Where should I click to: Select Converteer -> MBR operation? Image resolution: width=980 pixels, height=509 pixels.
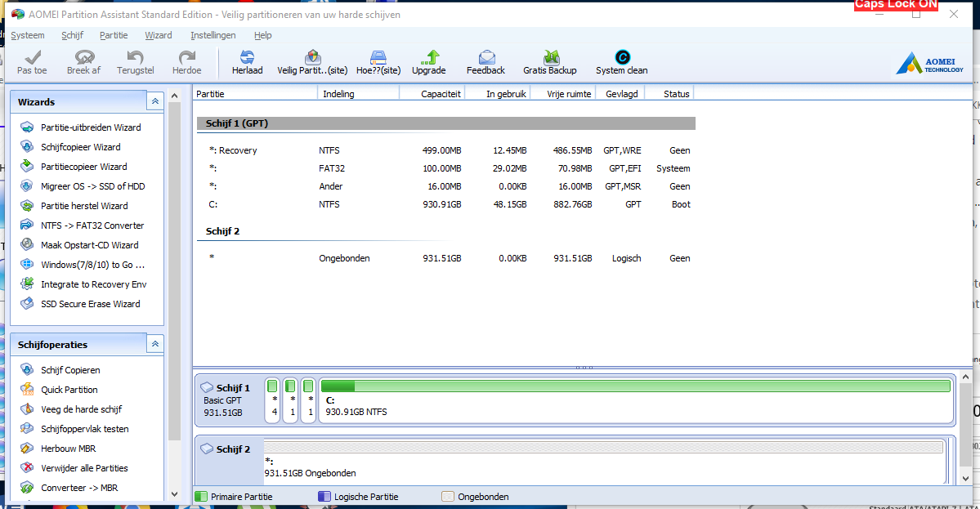point(79,488)
